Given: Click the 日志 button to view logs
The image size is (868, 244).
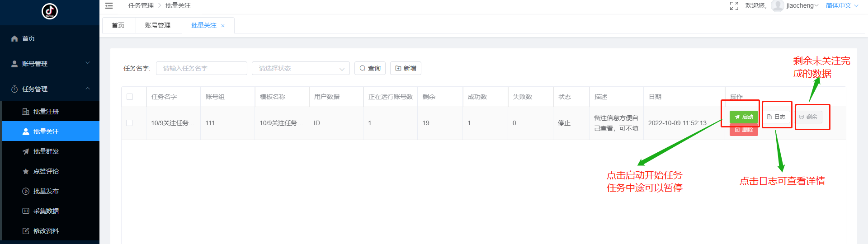Looking at the screenshot, I should [777, 117].
